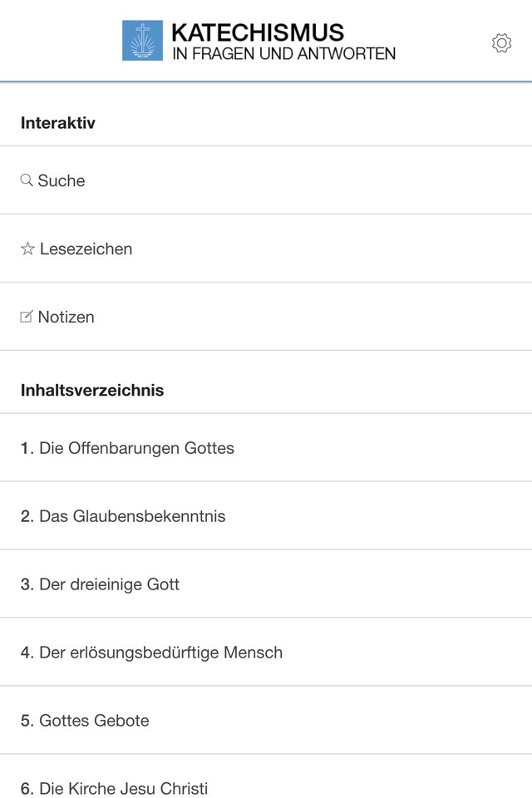
Task: Open chapter 5 Gottes Gebote
Action: coord(266,721)
